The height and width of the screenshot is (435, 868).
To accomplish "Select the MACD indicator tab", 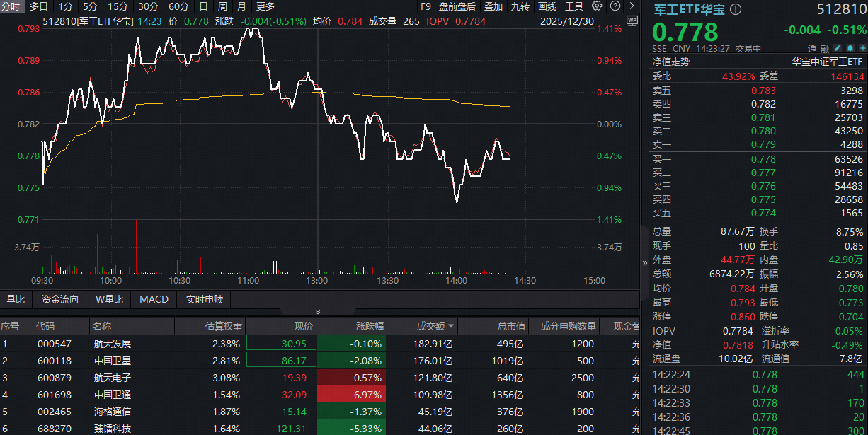I will click(154, 299).
